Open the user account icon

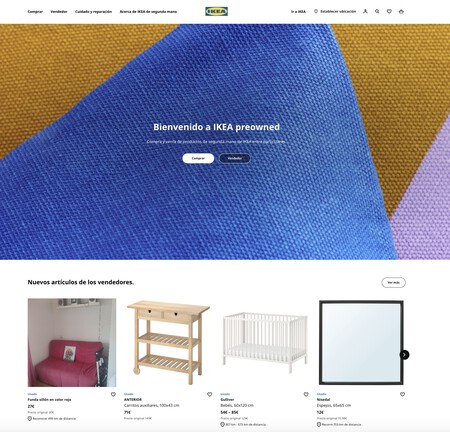tap(365, 11)
